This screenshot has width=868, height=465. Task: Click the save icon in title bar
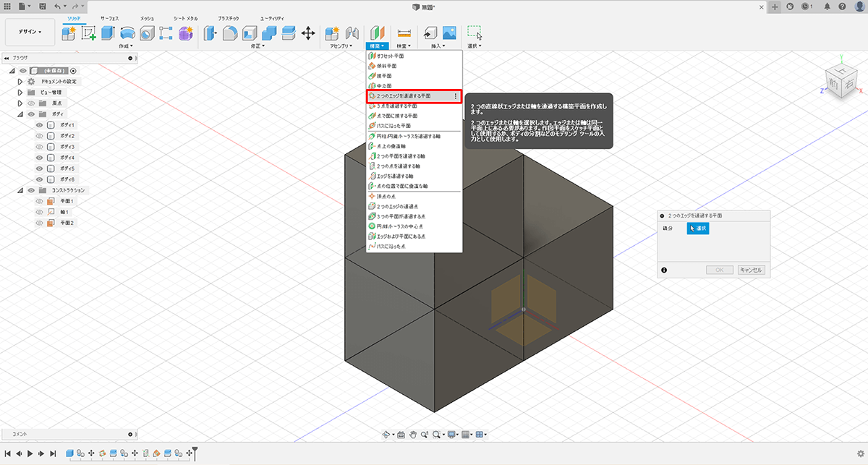tap(43, 7)
